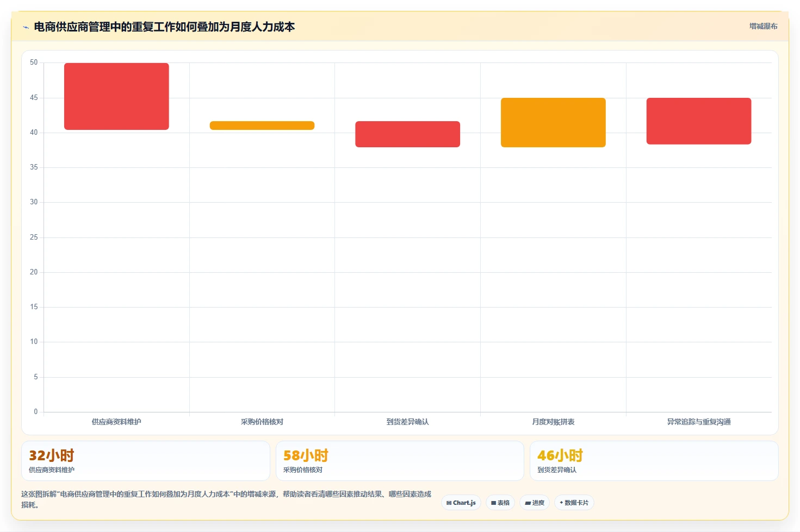Select the orange bar for 月度对账拼表
The image size is (800, 532).
click(x=553, y=122)
